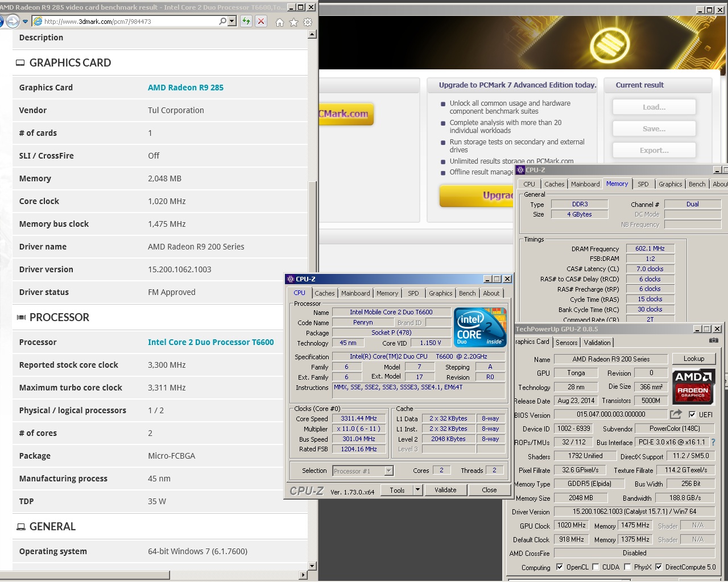The height and width of the screenshot is (582, 728).
Task: Click the search magnifier in the address bar
Action: pyautogui.click(x=222, y=22)
